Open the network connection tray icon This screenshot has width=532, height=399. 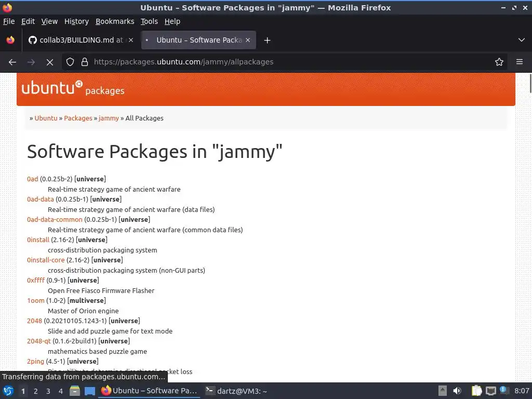click(x=490, y=391)
